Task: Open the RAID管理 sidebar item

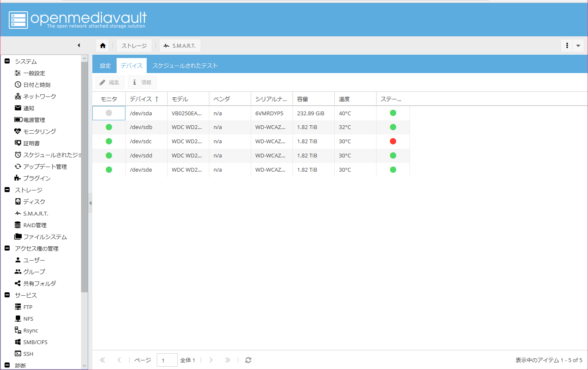Action: tap(35, 225)
